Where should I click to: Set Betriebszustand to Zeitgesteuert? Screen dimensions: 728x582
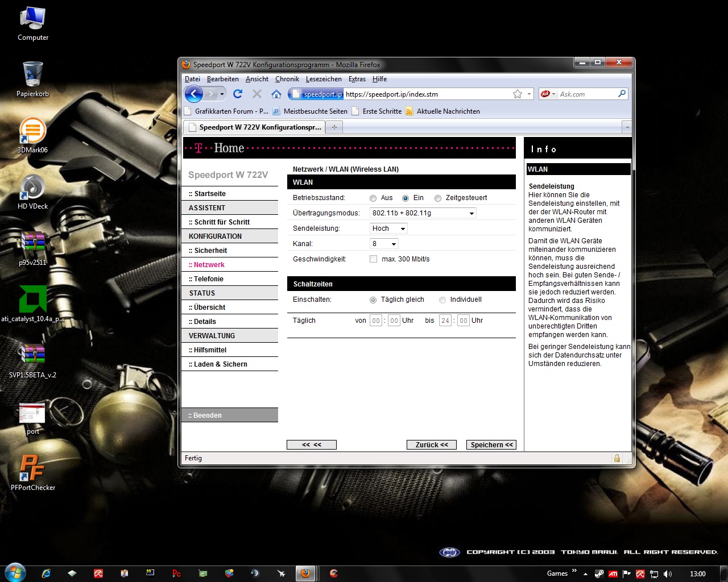click(438, 198)
